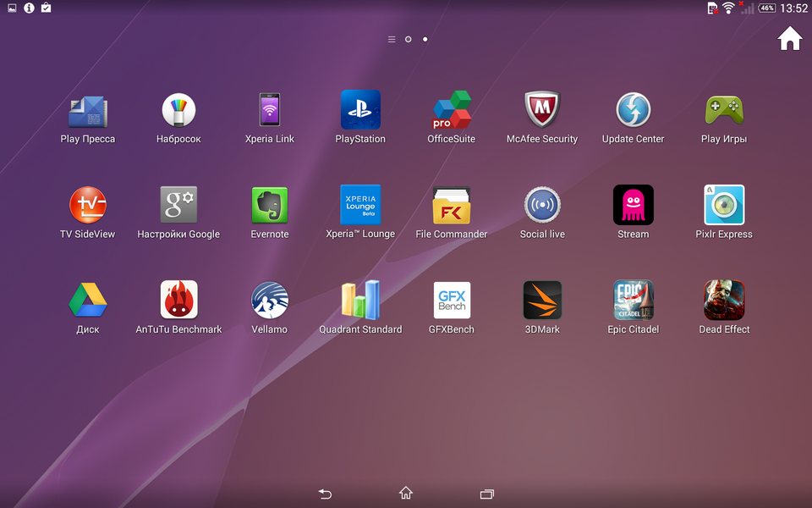Launch Dead Effect game

pyautogui.click(x=724, y=300)
